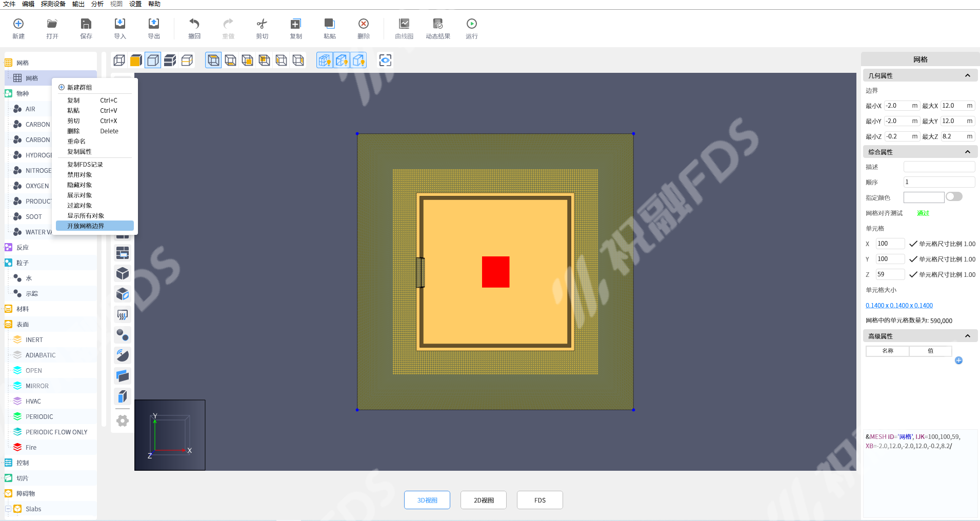This screenshot has width=980, height=521.
Task: Open the cell size link 0.1400 x 0.1400 x 0.1400
Action: click(x=899, y=306)
